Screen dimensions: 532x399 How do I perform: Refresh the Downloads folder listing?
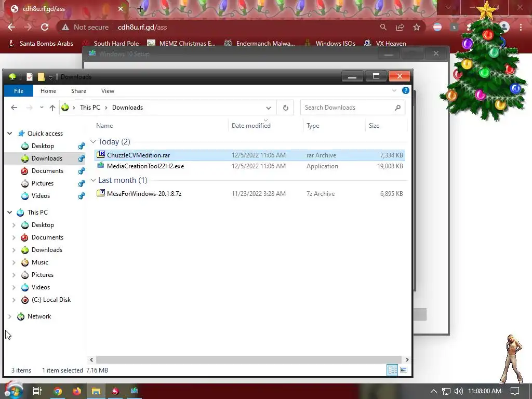tap(285, 108)
